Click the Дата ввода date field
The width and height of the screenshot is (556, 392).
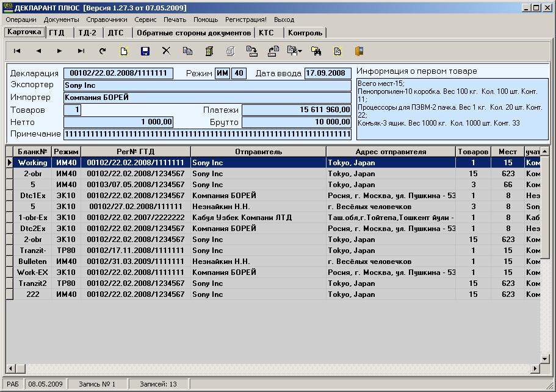tap(328, 73)
